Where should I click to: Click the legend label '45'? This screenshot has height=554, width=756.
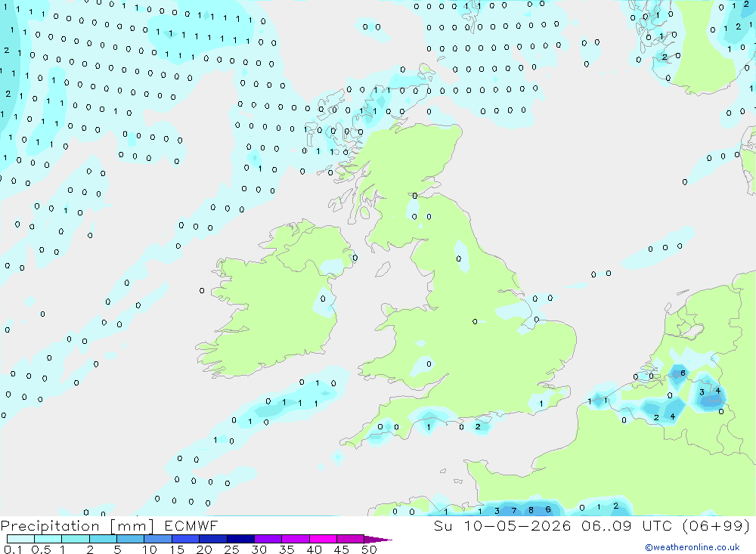[x=342, y=549]
